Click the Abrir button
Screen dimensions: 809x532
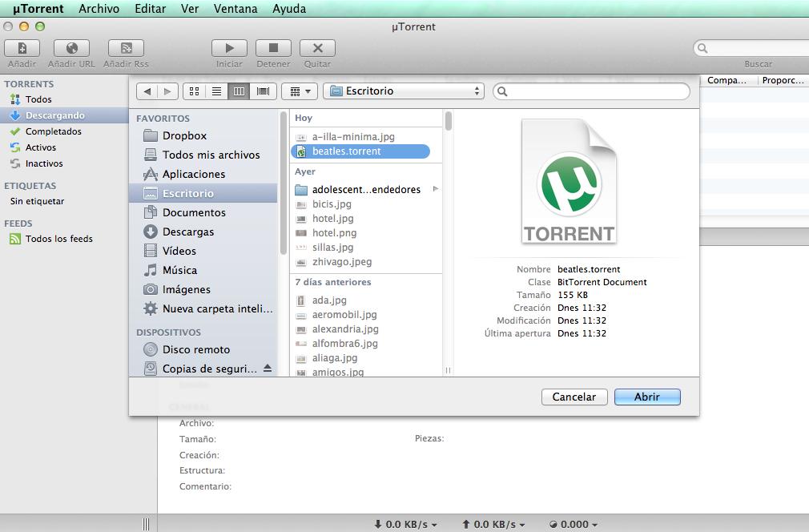(646, 397)
